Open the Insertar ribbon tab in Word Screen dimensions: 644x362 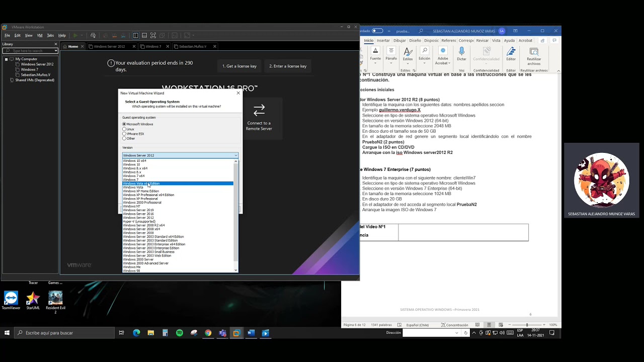click(383, 40)
